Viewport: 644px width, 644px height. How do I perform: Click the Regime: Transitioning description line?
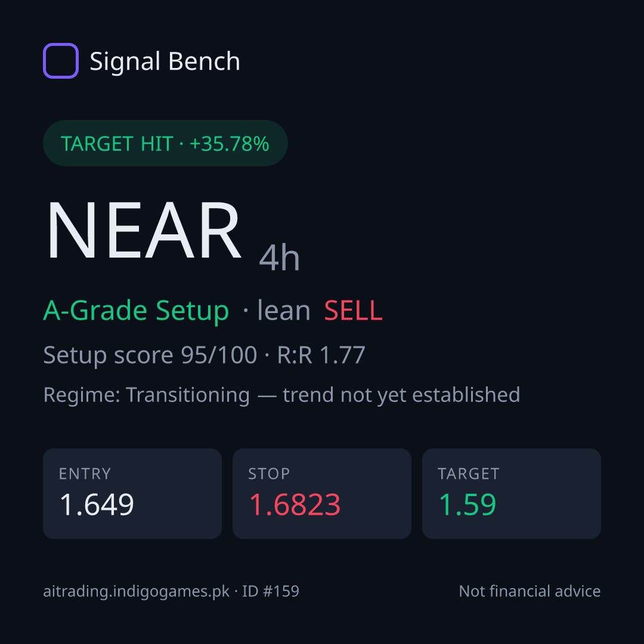(281, 395)
